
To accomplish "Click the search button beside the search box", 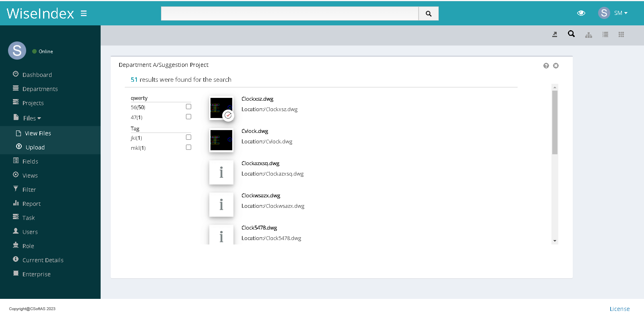I will (x=428, y=14).
